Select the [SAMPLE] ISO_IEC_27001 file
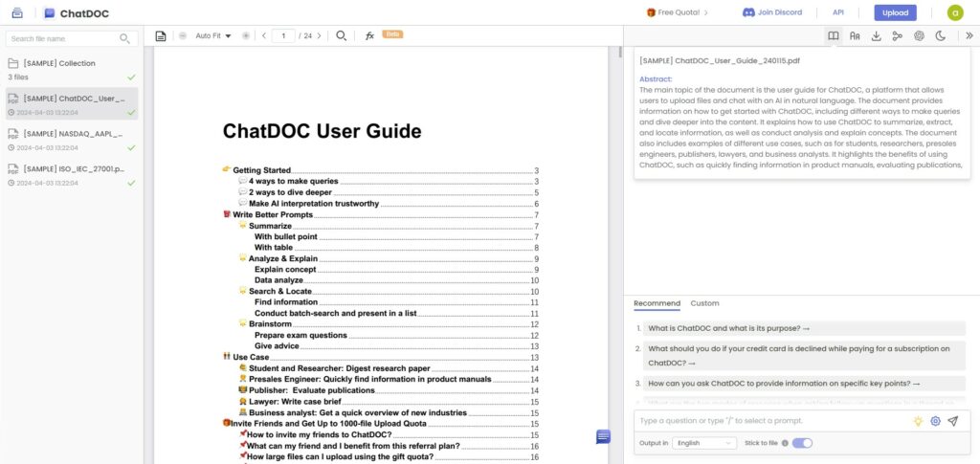Screen dimensions: 980x464 (72, 175)
